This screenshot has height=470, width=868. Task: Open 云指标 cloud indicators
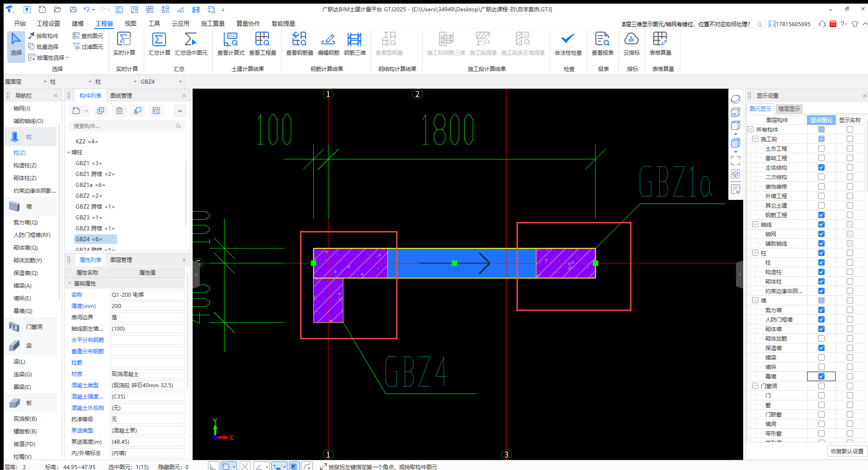631,44
